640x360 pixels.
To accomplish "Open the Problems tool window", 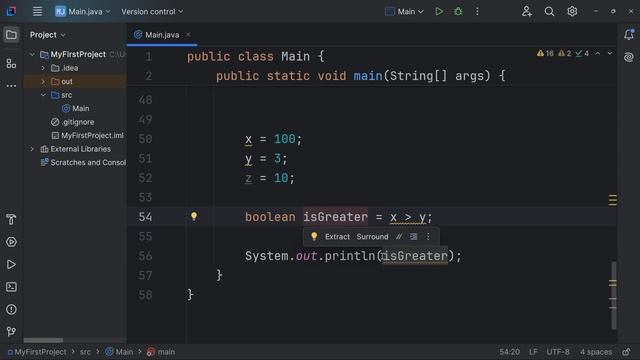I will click(11, 309).
